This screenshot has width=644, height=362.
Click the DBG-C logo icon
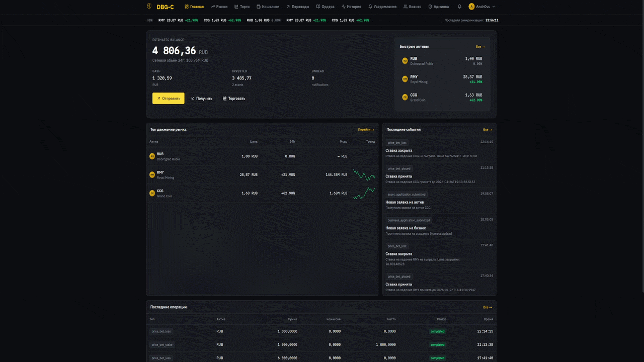coord(149,7)
